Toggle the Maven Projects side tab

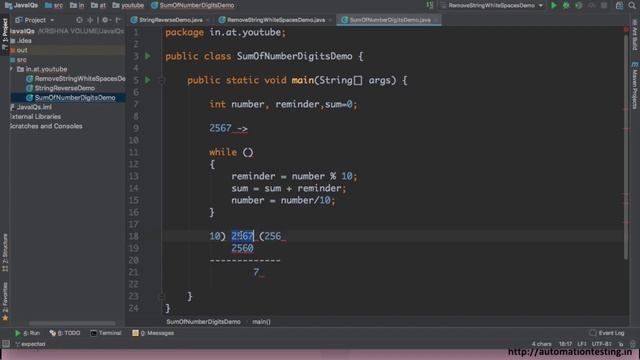[635, 86]
